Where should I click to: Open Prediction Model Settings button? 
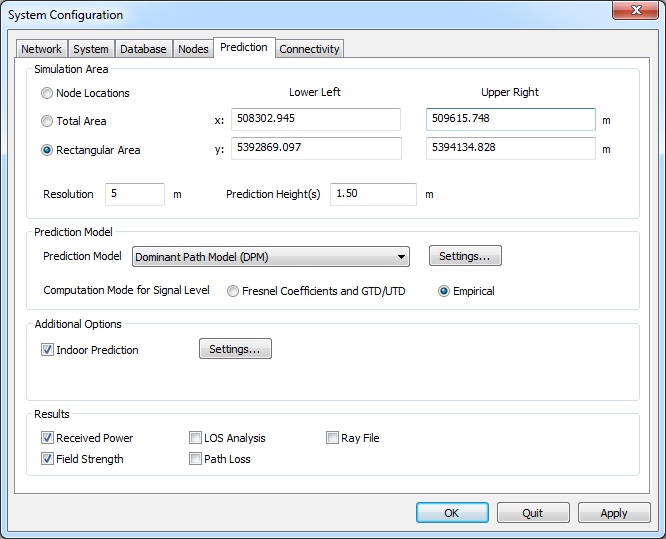click(465, 257)
